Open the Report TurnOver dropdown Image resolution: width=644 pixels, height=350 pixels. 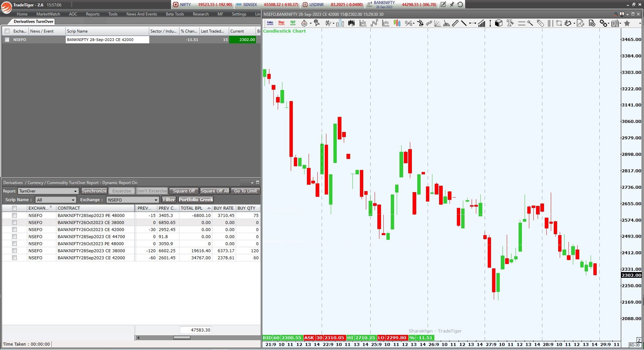[48, 191]
